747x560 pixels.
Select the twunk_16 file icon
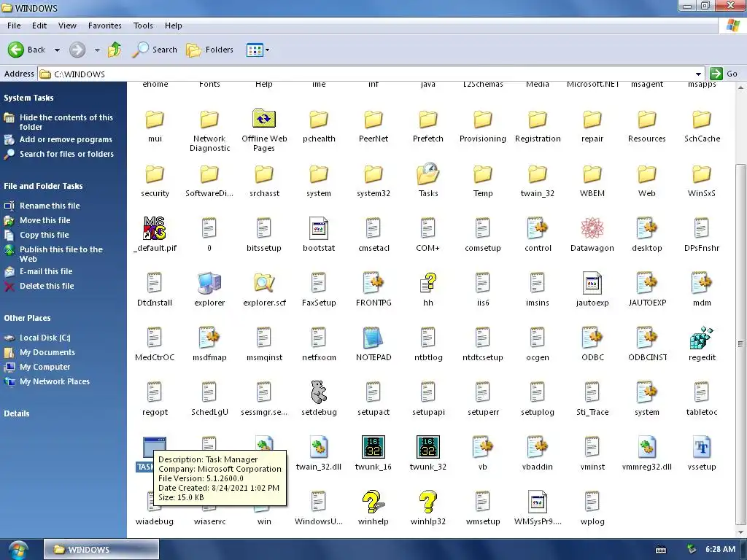click(373, 447)
